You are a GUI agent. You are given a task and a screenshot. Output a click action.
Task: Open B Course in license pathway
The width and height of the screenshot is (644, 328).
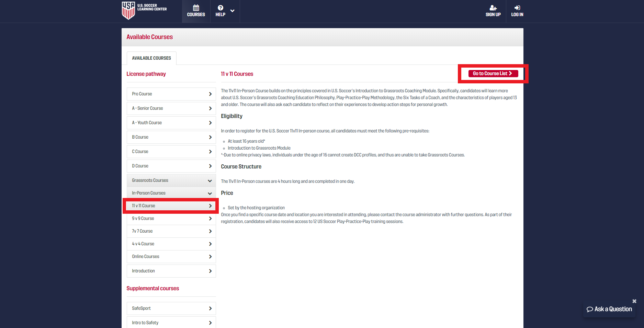click(171, 137)
